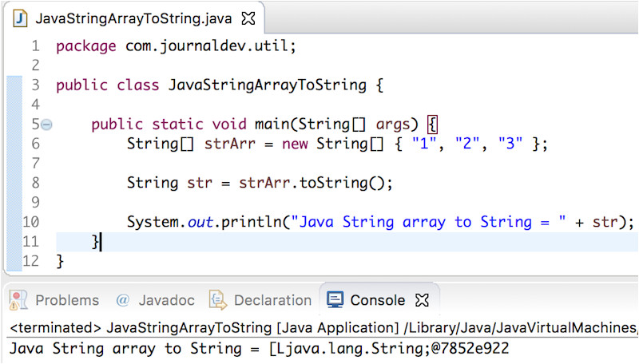This screenshot has height=364, width=639.
Task: Click the Javadoc @ icon
Action: click(x=122, y=300)
